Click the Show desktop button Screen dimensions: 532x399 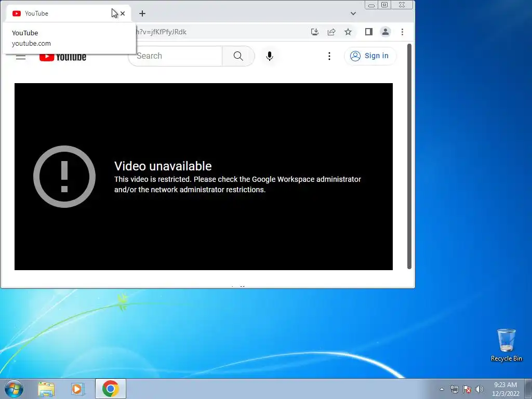pos(528,389)
